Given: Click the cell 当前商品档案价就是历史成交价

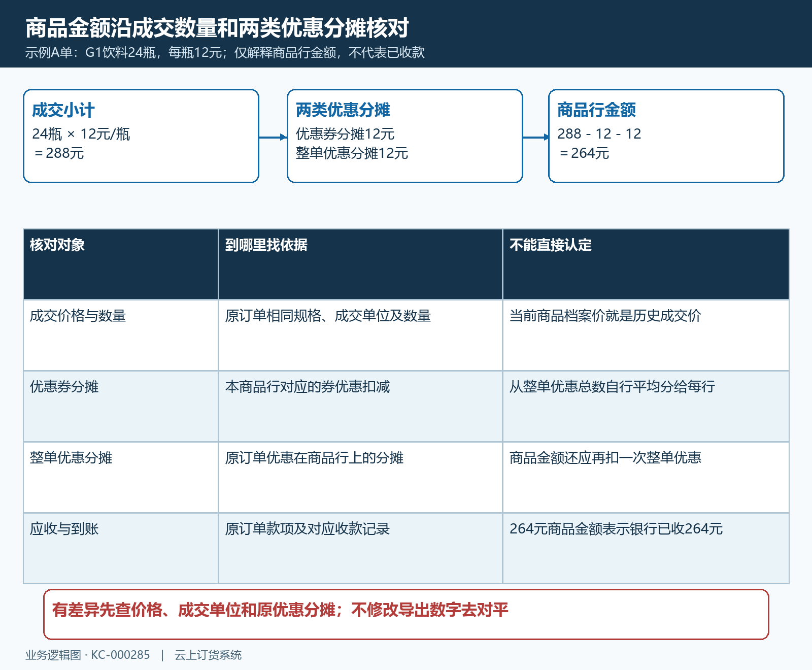Looking at the screenshot, I should click(646, 336).
